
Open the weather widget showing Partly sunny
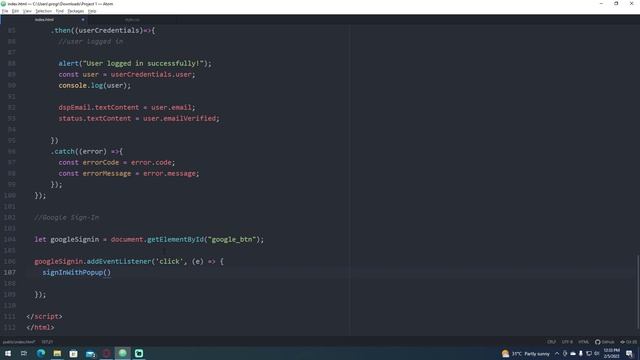526,353
